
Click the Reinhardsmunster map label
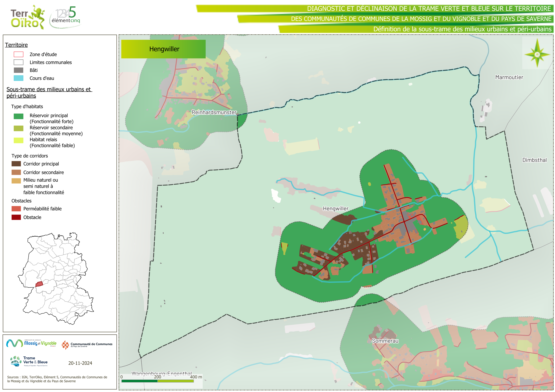(x=214, y=112)
